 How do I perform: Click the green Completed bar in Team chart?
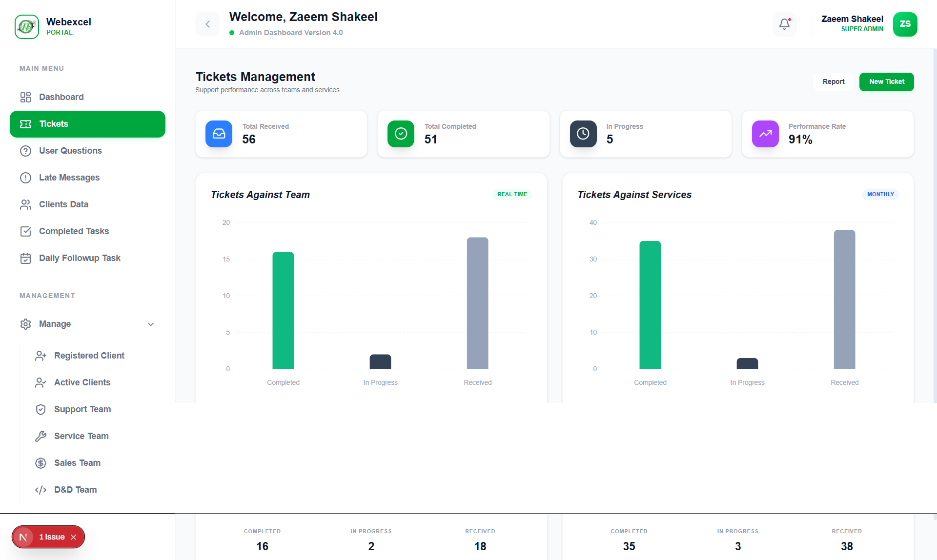[x=283, y=310]
